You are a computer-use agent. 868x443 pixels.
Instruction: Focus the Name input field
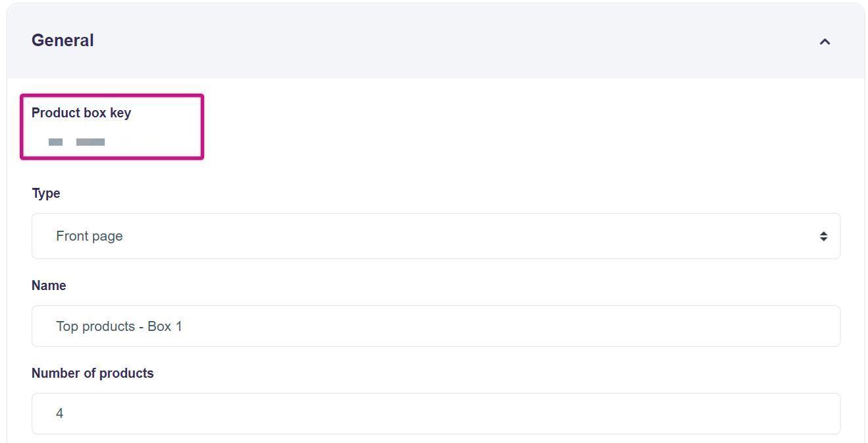(x=435, y=326)
